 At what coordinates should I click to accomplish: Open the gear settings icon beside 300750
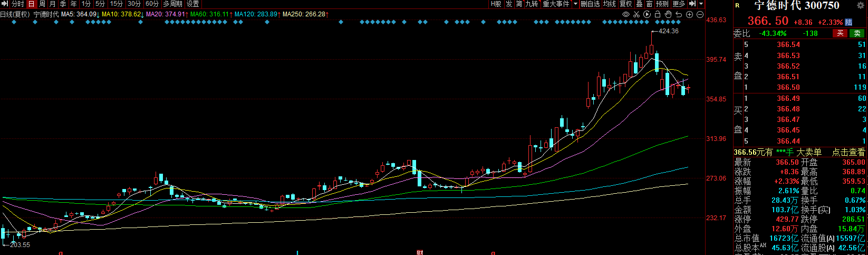coord(861,6)
